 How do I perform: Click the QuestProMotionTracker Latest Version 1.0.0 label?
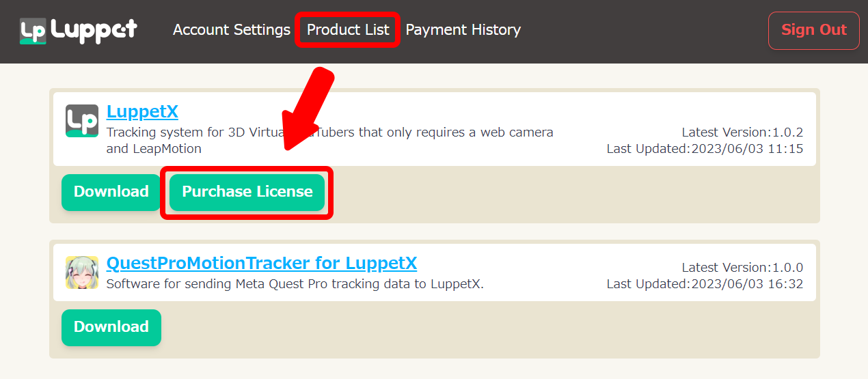(742, 268)
